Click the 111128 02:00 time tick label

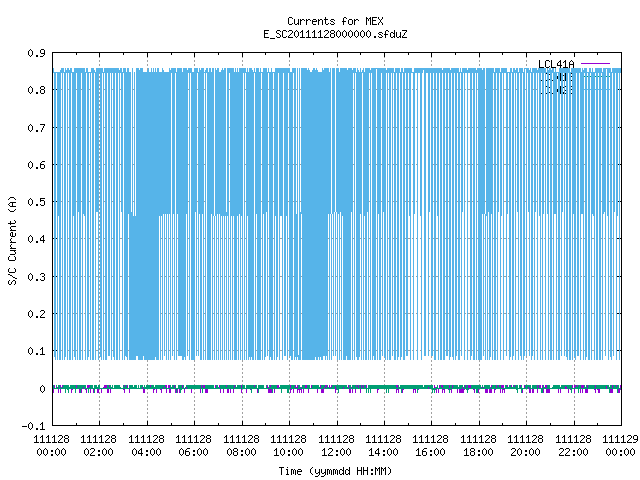(x=98, y=446)
